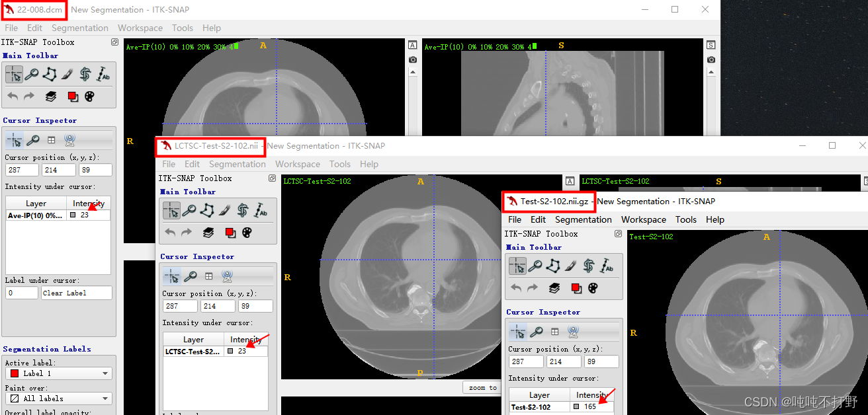Open the color palette in 22-008.dcm window
The height and width of the screenshot is (415, 868).
coord(89,96)
